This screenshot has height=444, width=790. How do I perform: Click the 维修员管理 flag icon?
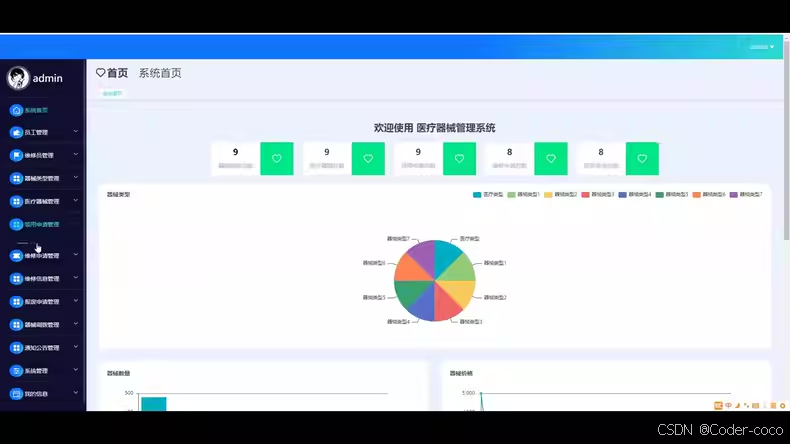coord(16,155)
